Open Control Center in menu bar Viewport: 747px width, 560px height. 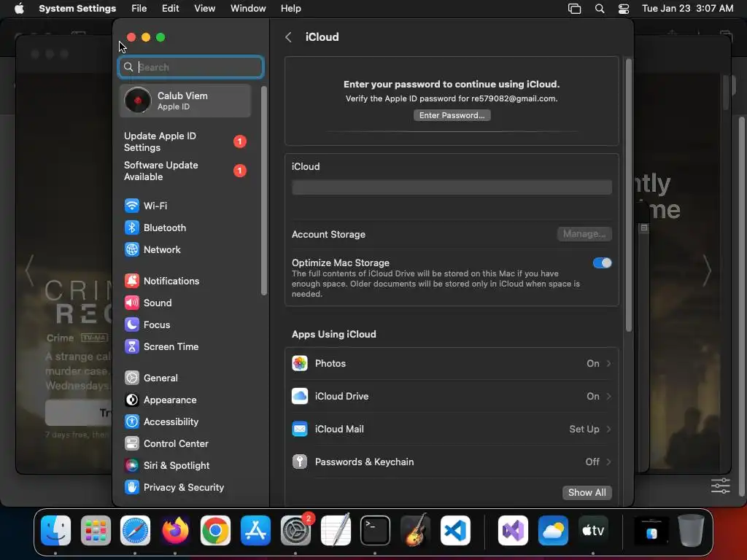point(624,9)
